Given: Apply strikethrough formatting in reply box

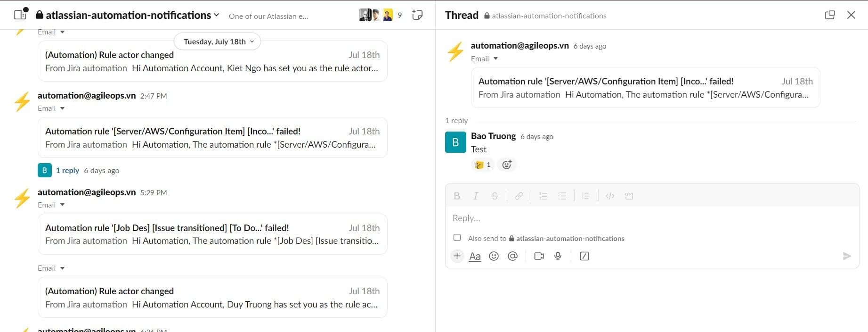Looking at the screenshot, I should click(x=495, y=196).
